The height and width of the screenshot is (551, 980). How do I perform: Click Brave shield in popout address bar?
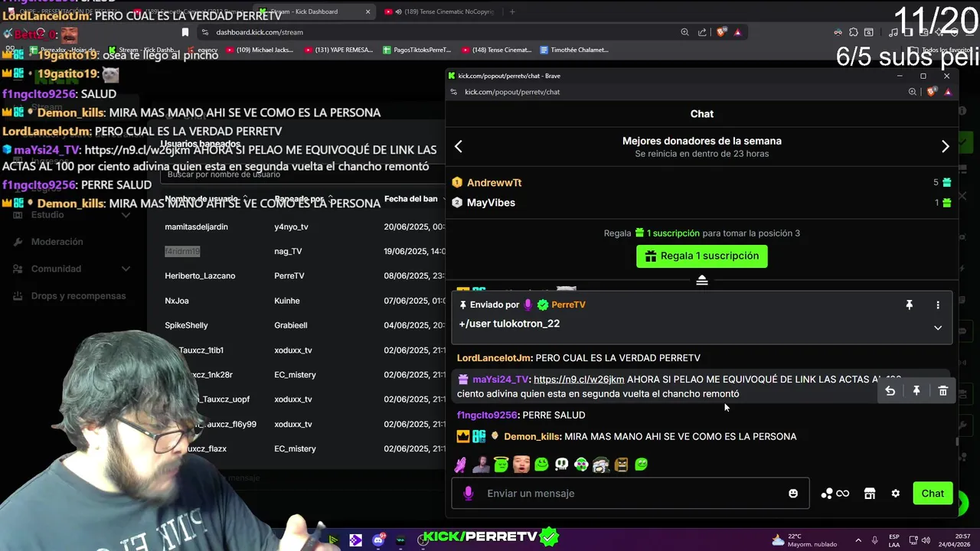[x=931, y=92]
